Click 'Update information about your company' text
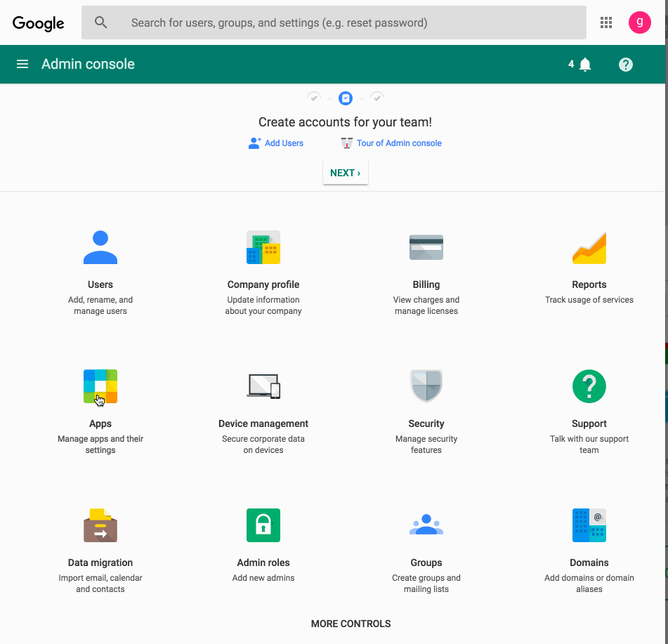Viewport: 668px width, 644px height. tap(263, 305)
